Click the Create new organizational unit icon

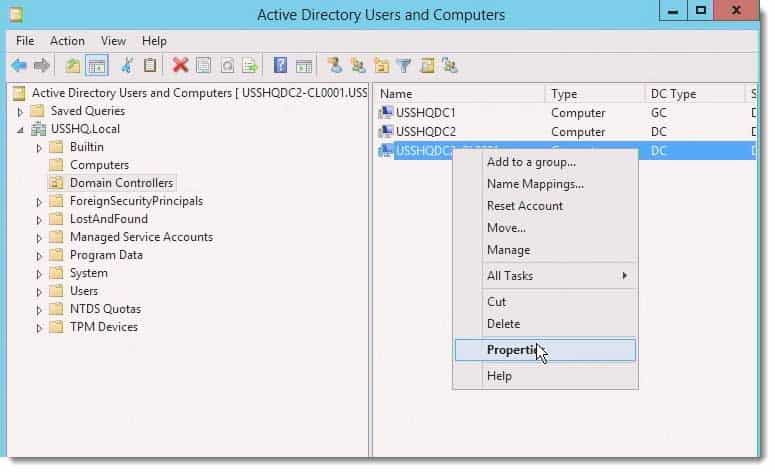coord(381,66)
